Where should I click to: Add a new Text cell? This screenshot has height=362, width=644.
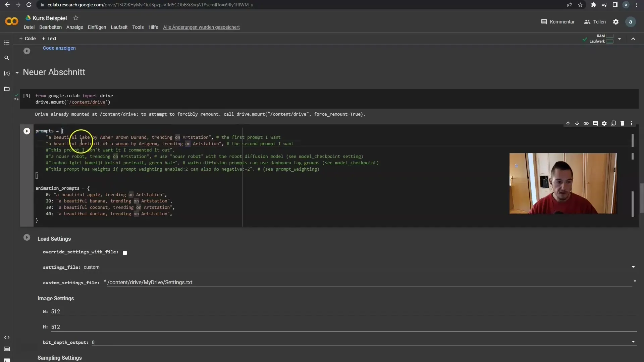click(x=49, y=39)
